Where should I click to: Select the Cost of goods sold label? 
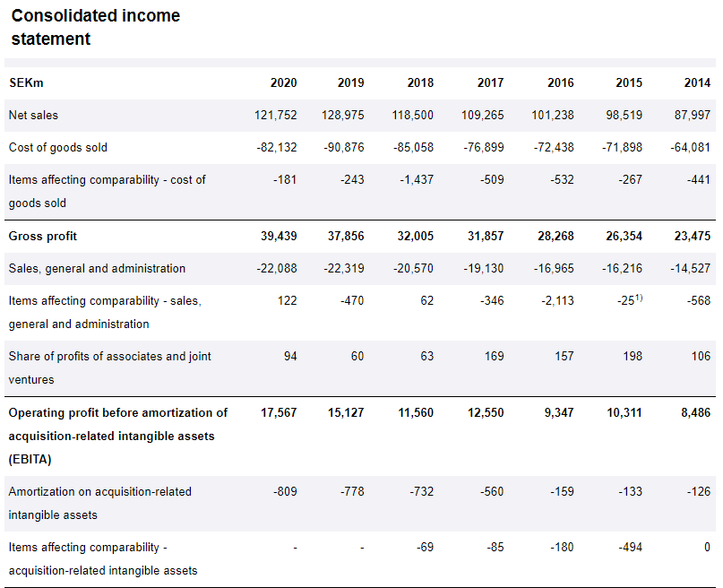coord(57,148)
